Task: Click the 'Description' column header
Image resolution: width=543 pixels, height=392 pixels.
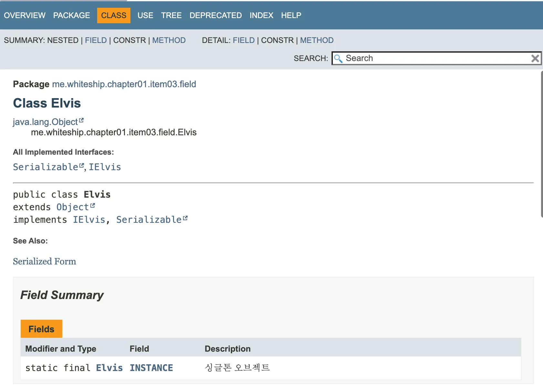Action: pyautogui.click(x=228, y=349)
